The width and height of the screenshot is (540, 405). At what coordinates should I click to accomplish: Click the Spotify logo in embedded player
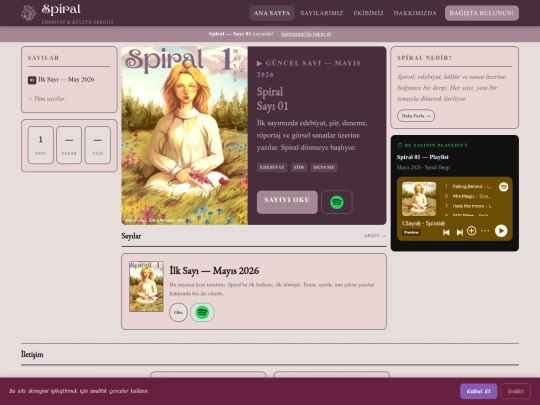[x=503, y=187]
